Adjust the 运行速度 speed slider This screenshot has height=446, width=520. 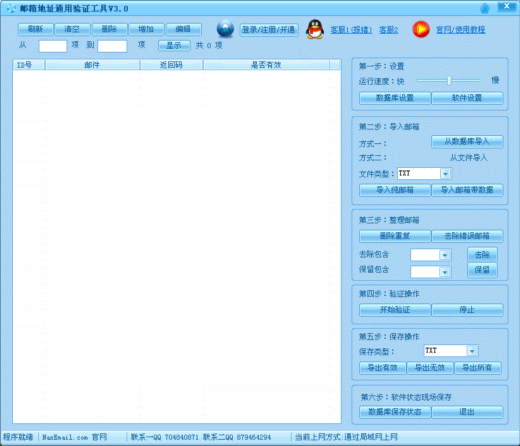pos(449,81)
